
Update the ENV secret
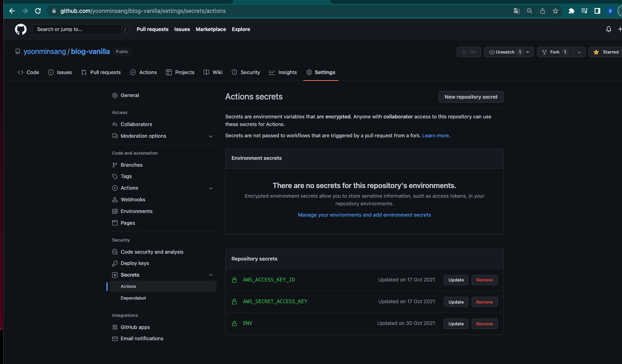[456, 324]
